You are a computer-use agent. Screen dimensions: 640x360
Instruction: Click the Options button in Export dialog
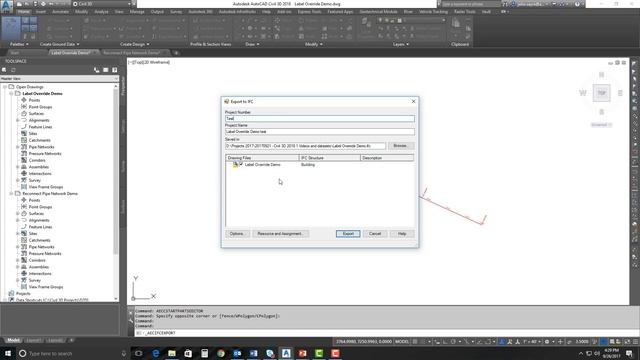click(237, 234)
